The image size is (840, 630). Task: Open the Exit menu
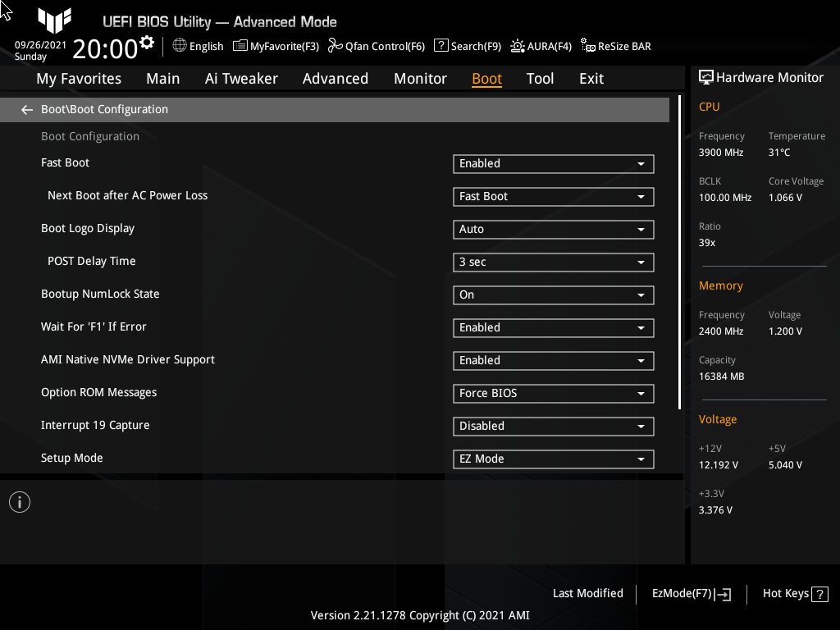591,78
